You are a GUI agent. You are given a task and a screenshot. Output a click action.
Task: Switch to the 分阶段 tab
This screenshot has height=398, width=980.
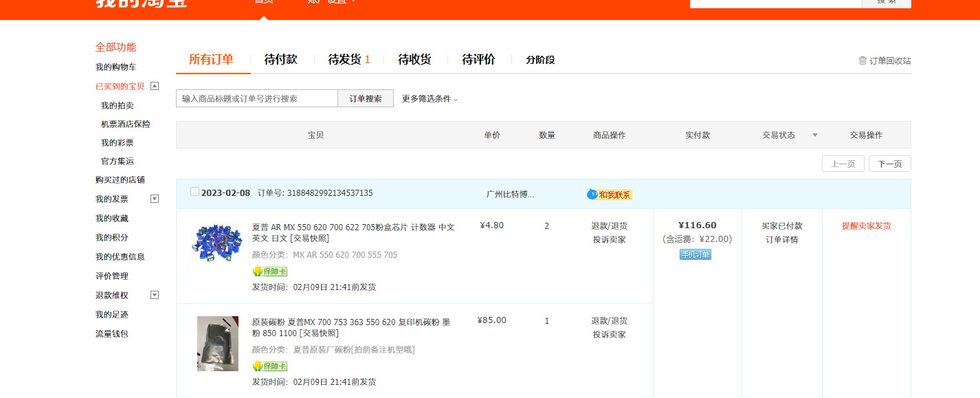tap(540, 60)
